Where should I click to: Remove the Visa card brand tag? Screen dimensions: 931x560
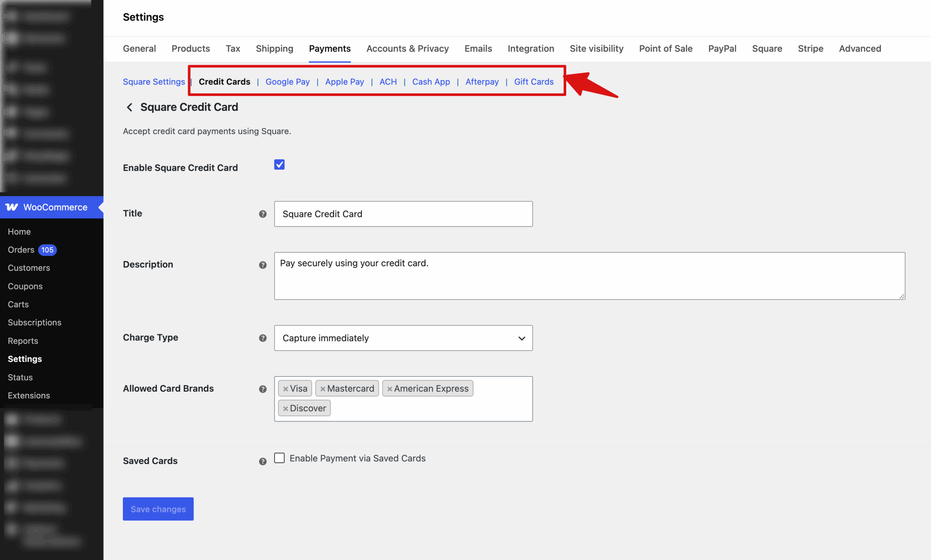pyautogui.click(x=285, y=389)
